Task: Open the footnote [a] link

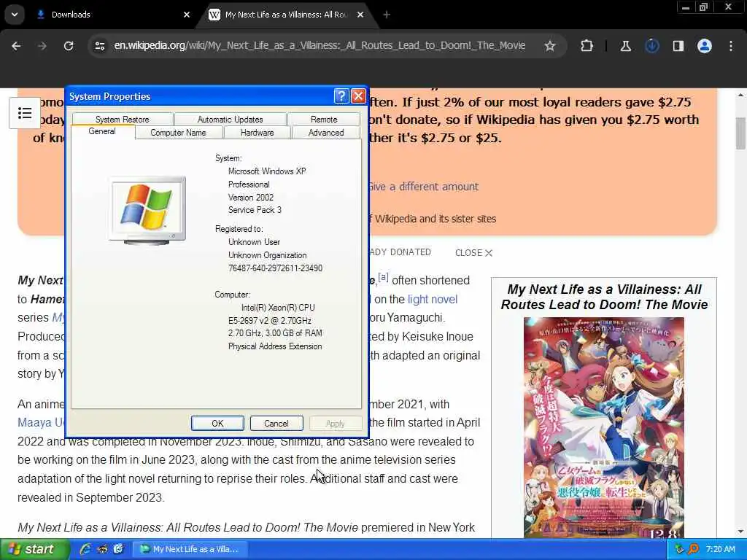Action: [383, 277]
